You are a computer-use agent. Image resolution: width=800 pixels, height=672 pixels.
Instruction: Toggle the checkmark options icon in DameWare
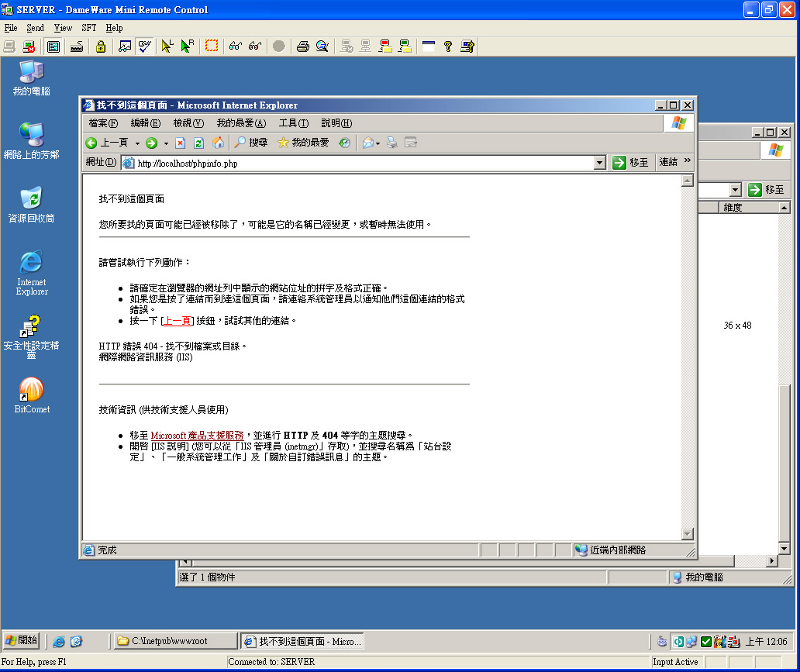145,47
